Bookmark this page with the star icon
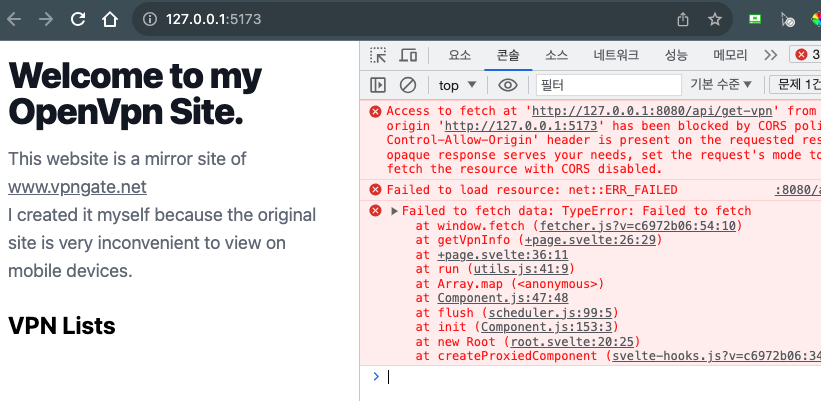The width and height of the screenshot is (821, 401). coord(715,20)
